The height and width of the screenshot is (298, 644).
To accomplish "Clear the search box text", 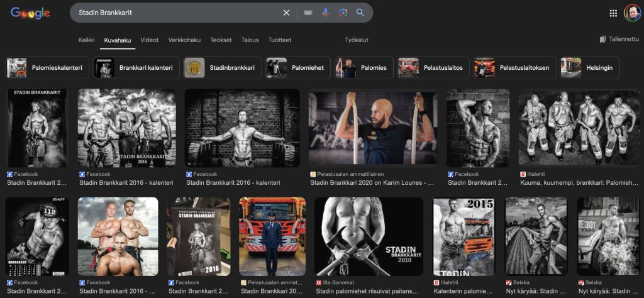I will [286, 13].
